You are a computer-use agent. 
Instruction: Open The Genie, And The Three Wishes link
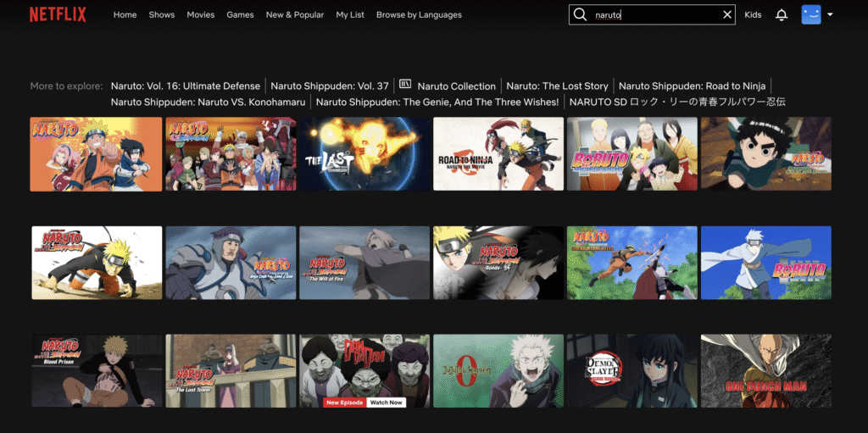click(x=437, y=102)
